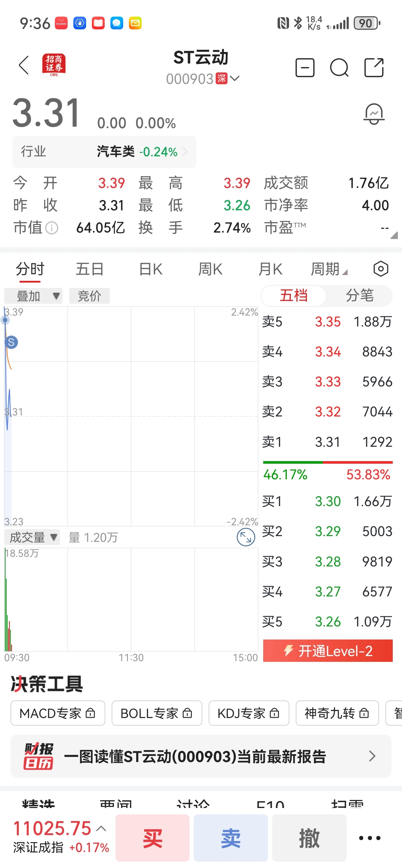Tap the 招商证券 logo icon
Screen dimensions: 402x868
coord(54,65)
